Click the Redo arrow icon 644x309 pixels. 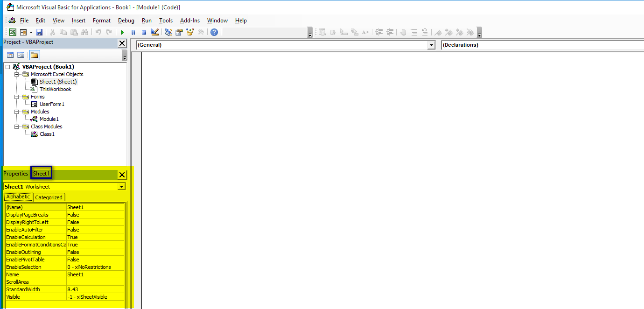point(109,32)
